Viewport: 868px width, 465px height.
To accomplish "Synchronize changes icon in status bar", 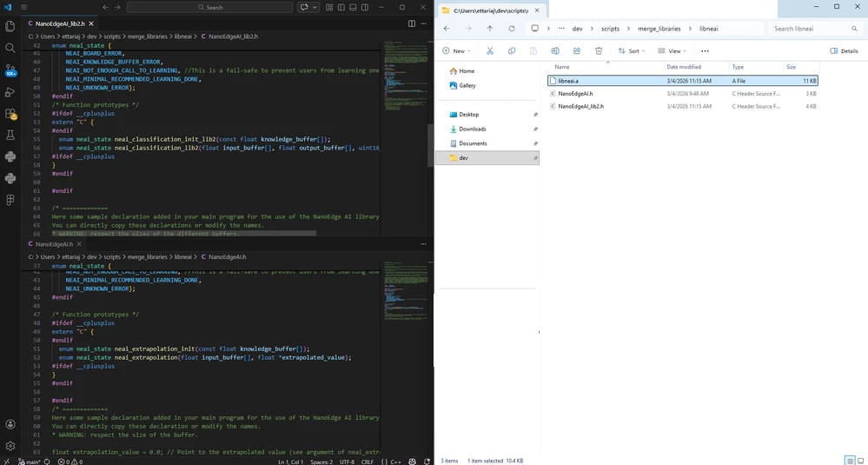I will click(x=47, y=462).
